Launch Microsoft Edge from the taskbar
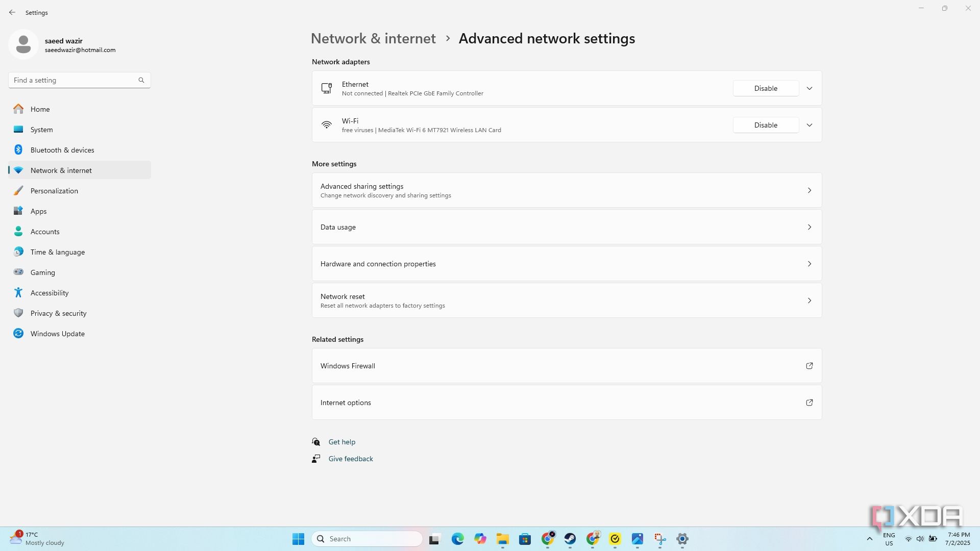Screen dimensions: 980x551 click(x=457, y=539)
